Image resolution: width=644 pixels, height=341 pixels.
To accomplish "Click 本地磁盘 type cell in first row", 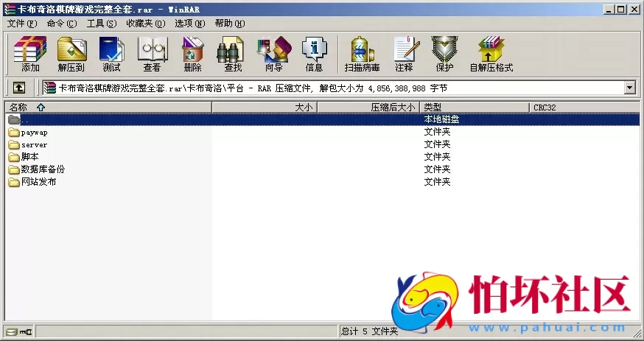I will pyautogui.click(x=441, y=119).
